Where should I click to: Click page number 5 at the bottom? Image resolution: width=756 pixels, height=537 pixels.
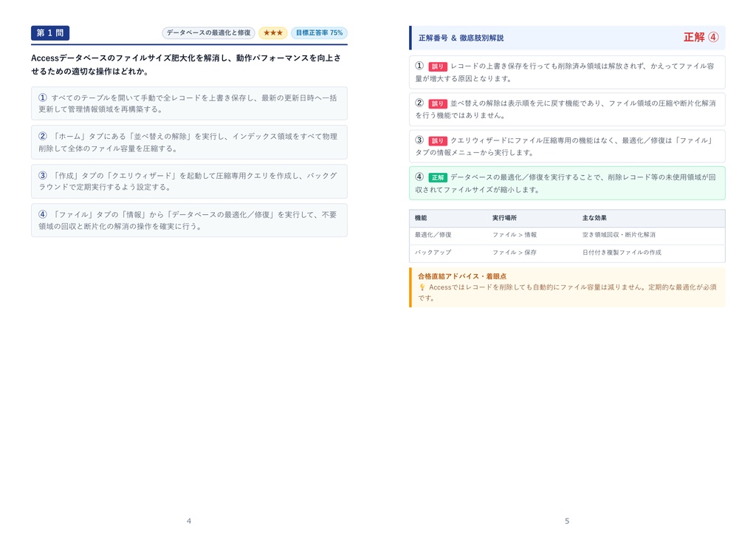click(567, 521)
